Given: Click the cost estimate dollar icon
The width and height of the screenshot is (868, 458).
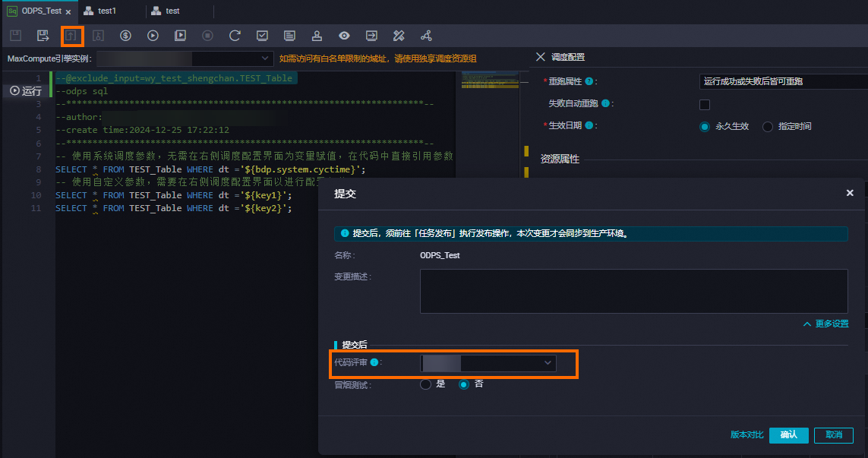Looking at the screenshot, I should [125, 36].
